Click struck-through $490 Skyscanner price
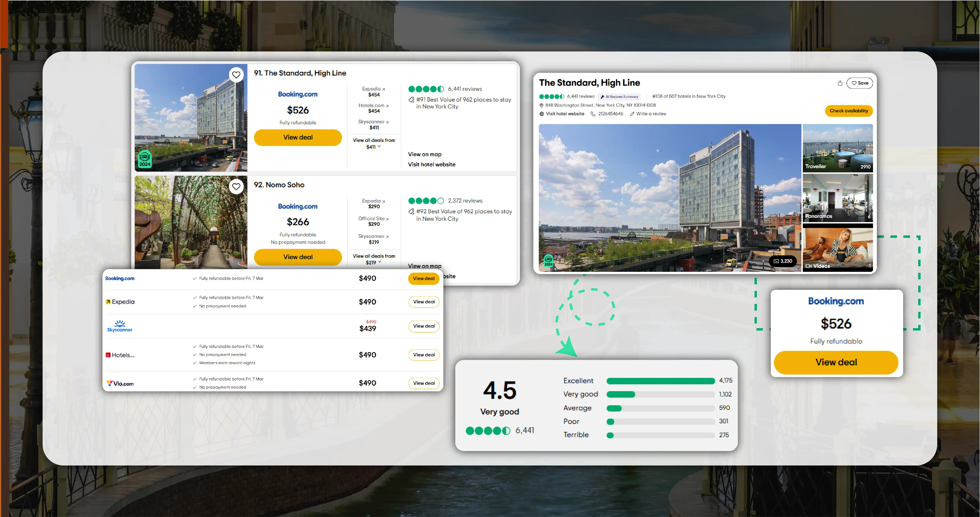980x517 pixels. [371, 322]
